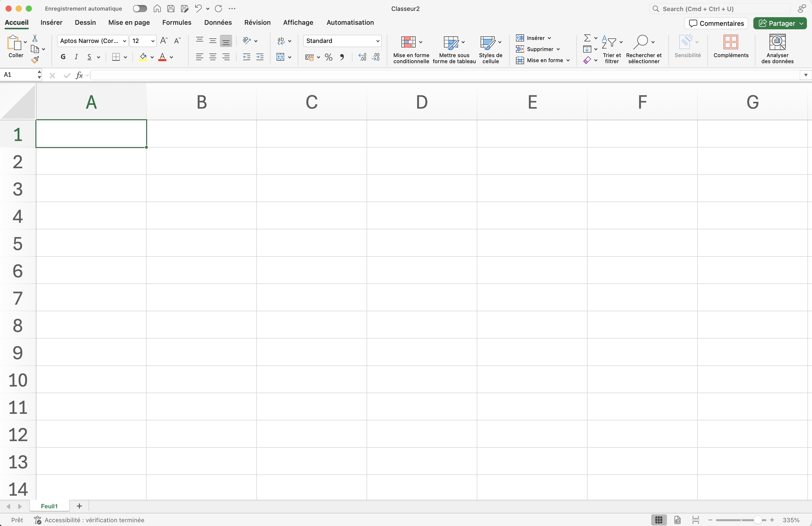Click the Cut scissors icon
Image resolution: width=812 pixels, height=526 pixels.
click(x=35, y=38)
